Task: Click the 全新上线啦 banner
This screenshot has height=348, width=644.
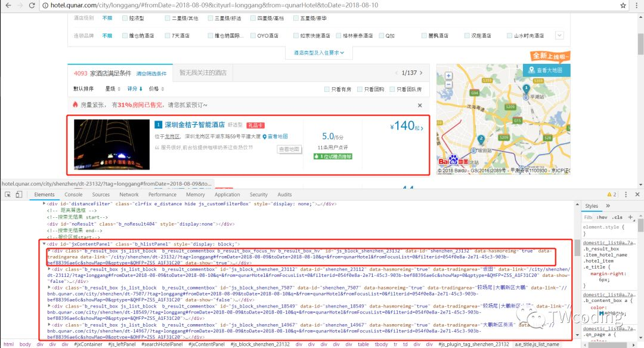Action: coord(550,56)
